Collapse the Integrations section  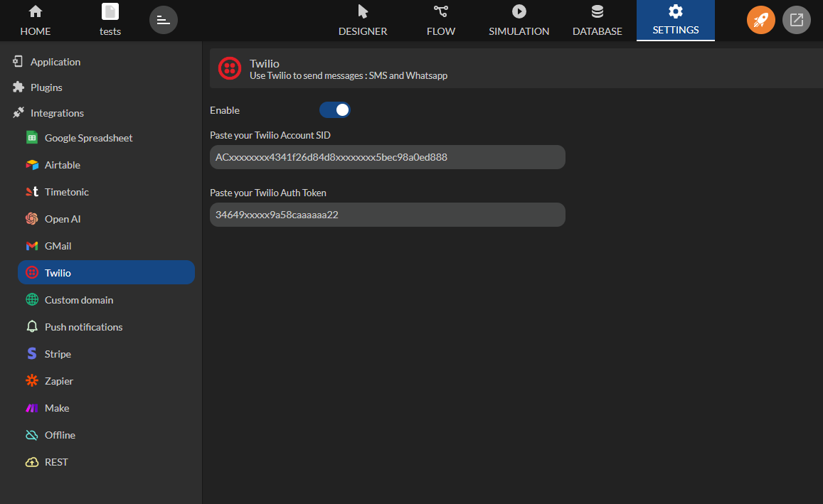57,113
